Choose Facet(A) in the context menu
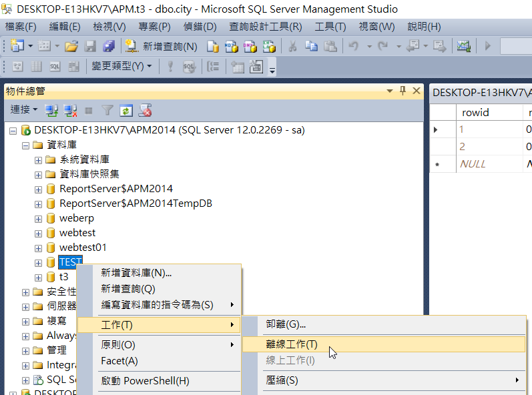The height and width of the screenshot is (395, 532). 159,361
